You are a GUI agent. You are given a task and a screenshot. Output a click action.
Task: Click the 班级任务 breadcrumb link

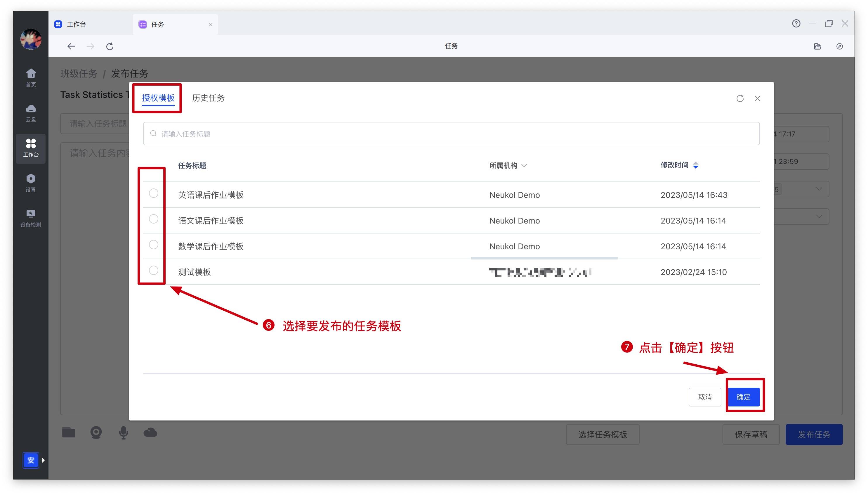pyautogui.click(x=79, y=73)
